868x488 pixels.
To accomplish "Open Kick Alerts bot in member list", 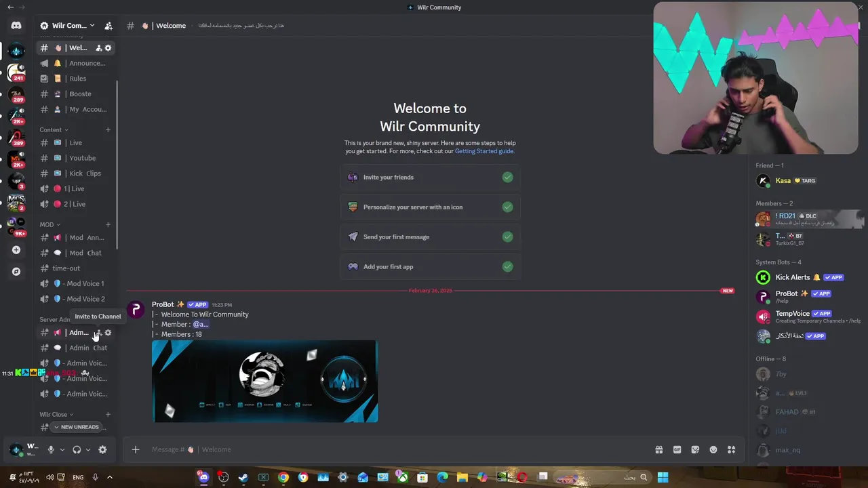I will pos(807,277).
